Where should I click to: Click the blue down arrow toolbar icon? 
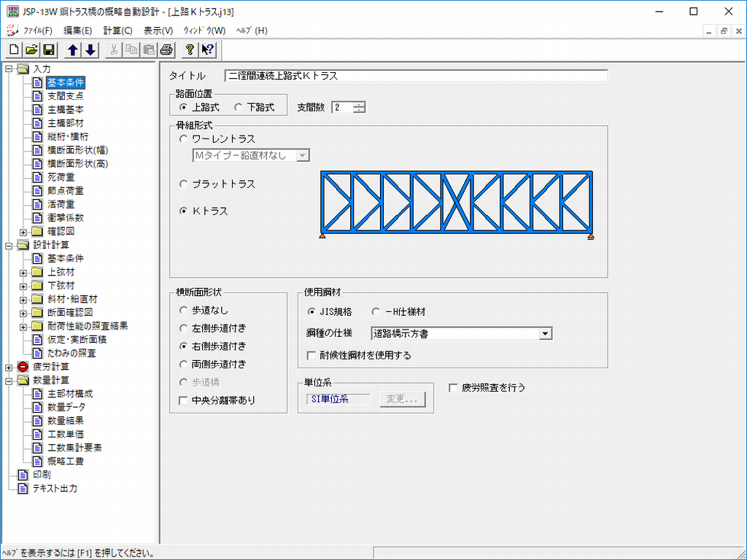pos(90,50)
